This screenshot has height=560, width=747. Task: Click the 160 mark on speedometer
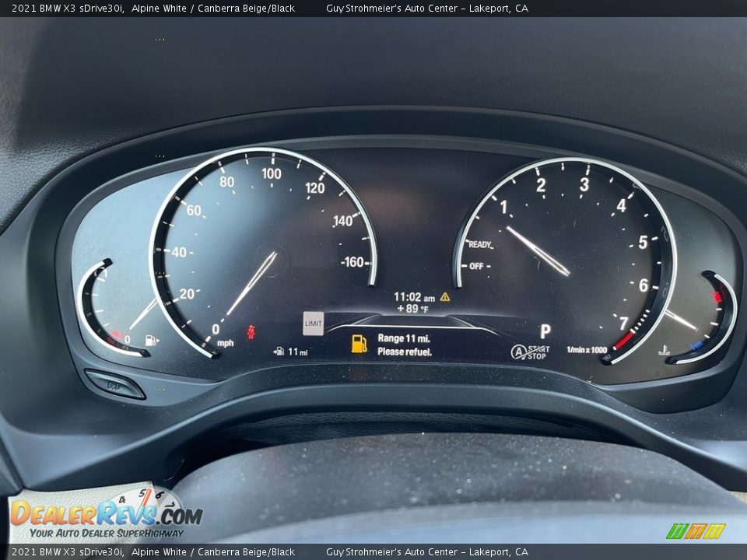click(354, 262)
